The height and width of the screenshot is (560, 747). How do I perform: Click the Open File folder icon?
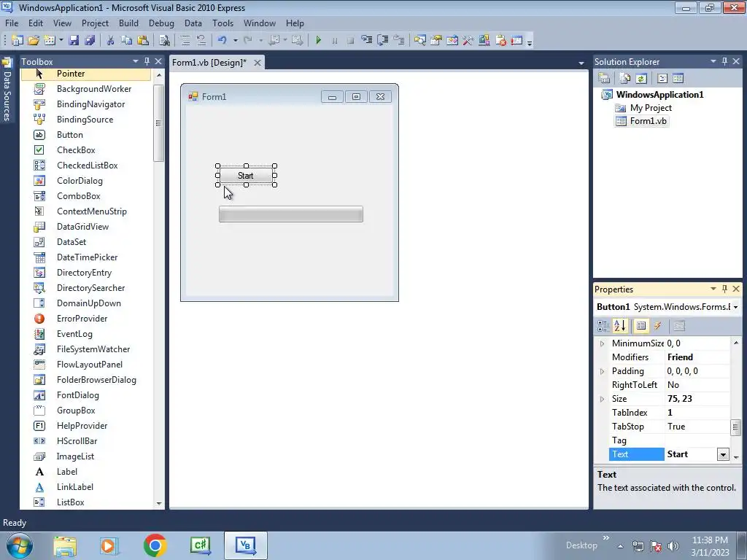click(x=34, y=41)
